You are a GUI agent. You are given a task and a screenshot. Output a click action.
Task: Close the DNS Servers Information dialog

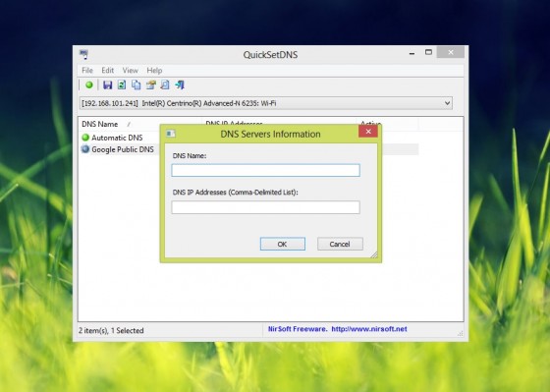coord(368,132)
